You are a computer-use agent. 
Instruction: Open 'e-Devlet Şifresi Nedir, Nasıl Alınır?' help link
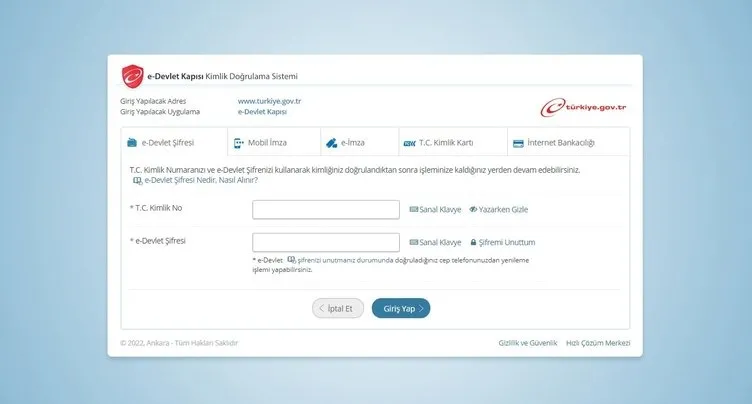[x=200, y=180]
